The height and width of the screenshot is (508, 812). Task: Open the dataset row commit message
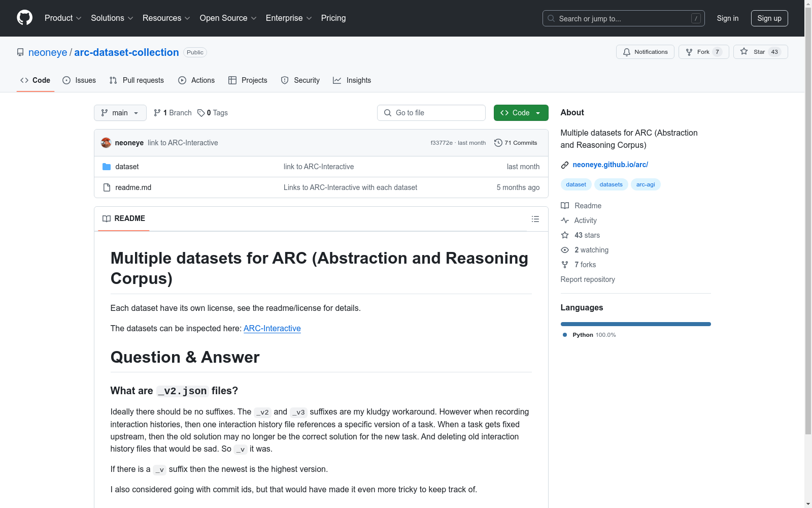pos(319,167)
